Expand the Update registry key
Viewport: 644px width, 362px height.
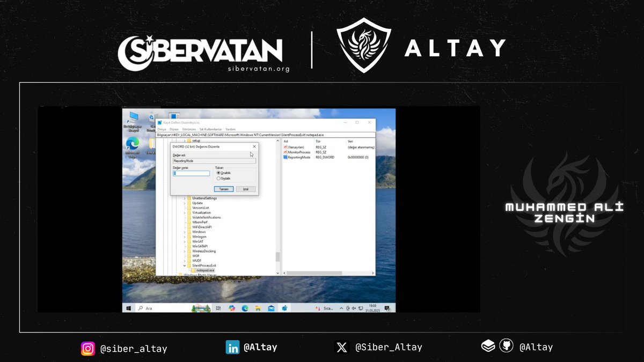[185, 203]
